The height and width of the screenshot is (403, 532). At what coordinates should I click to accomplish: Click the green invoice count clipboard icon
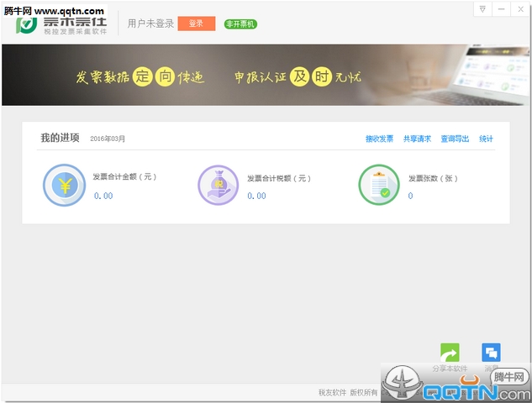(x=379, y=185)
